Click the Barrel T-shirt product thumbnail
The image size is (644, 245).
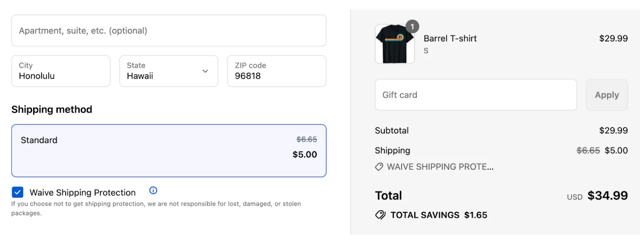point(394,44)
